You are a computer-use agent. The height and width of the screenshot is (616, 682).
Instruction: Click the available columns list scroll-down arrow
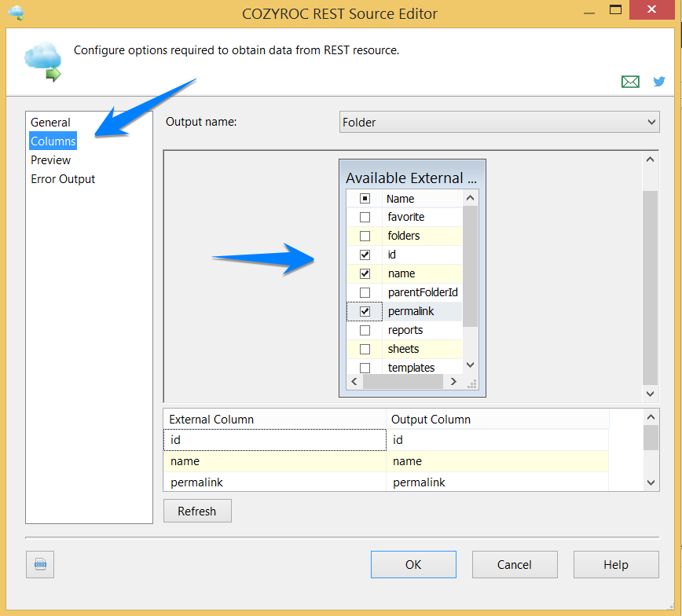tap(470, 365)
